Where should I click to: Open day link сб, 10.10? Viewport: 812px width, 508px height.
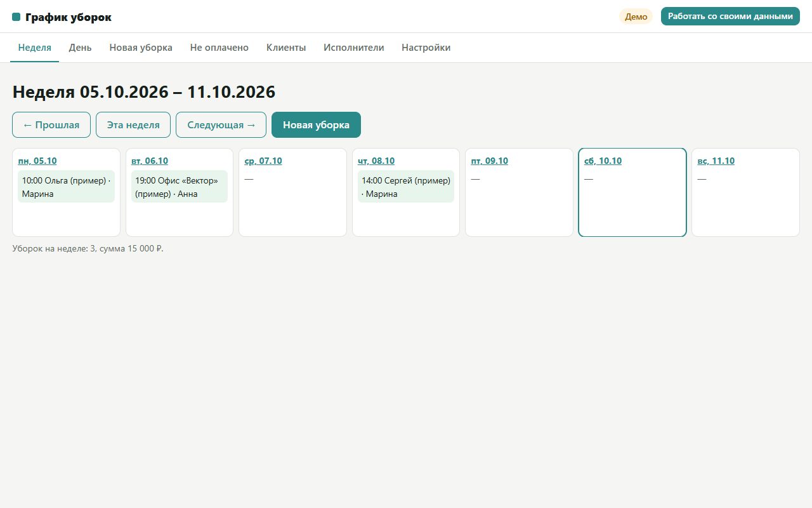coord(603,161)
